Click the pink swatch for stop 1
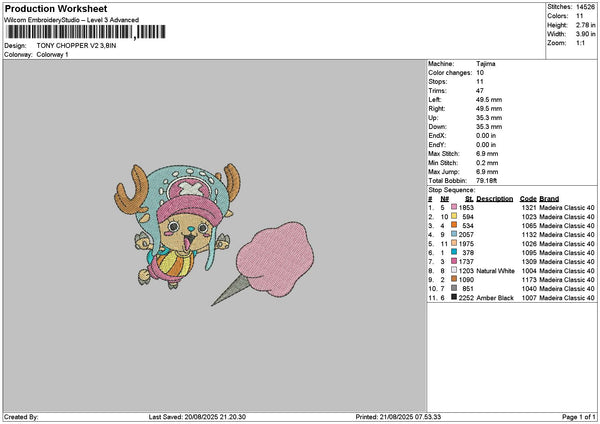Screen dimensions: 600x424 tap(454, 207)
